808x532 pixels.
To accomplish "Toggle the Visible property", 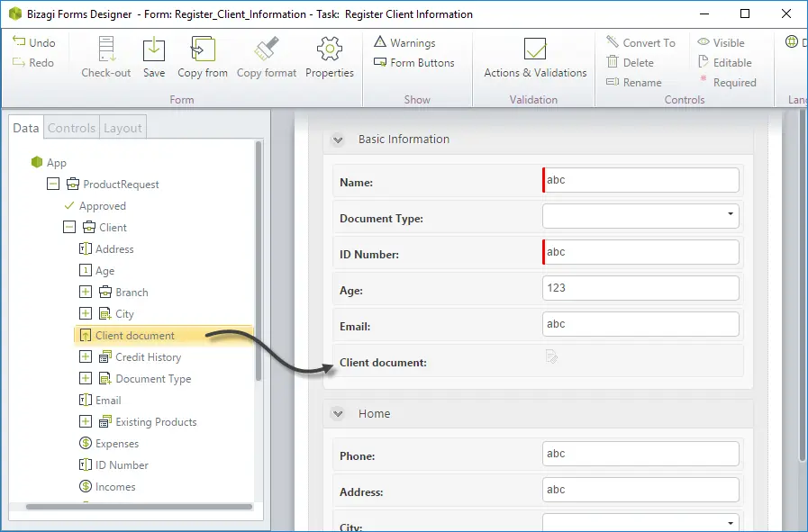I will point(721,42).
